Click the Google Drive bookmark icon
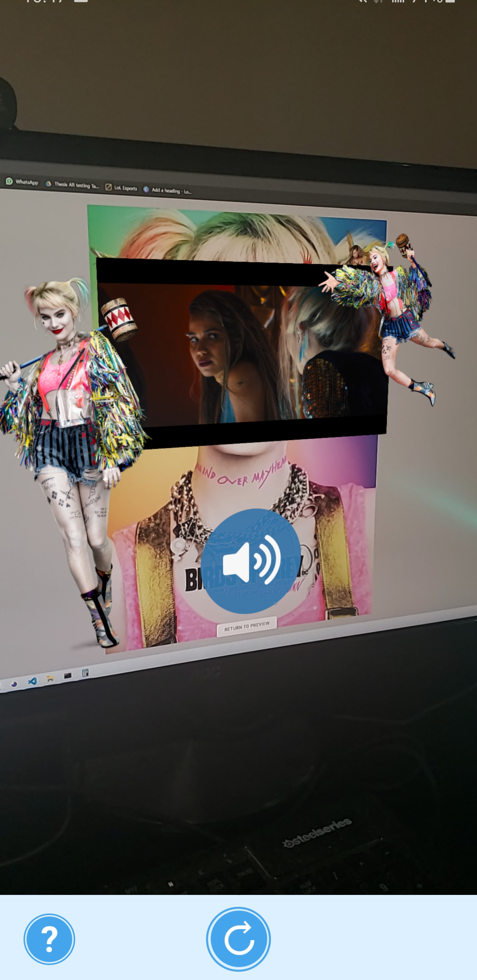 49,184
